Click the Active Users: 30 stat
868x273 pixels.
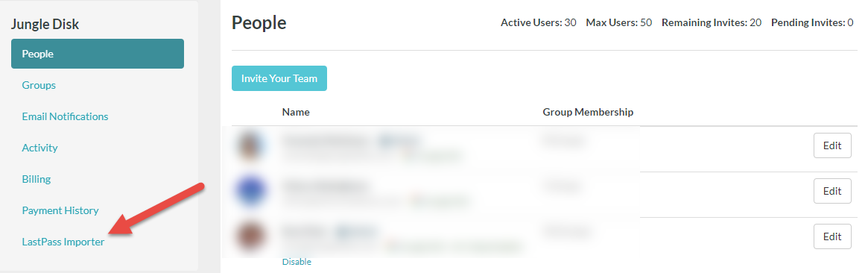click(x=539, y=22)
